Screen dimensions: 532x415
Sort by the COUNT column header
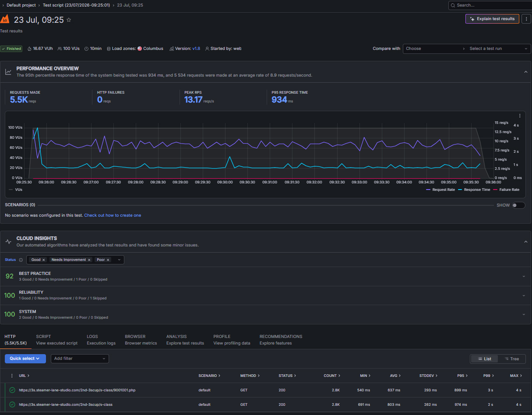tap(332, 376)
